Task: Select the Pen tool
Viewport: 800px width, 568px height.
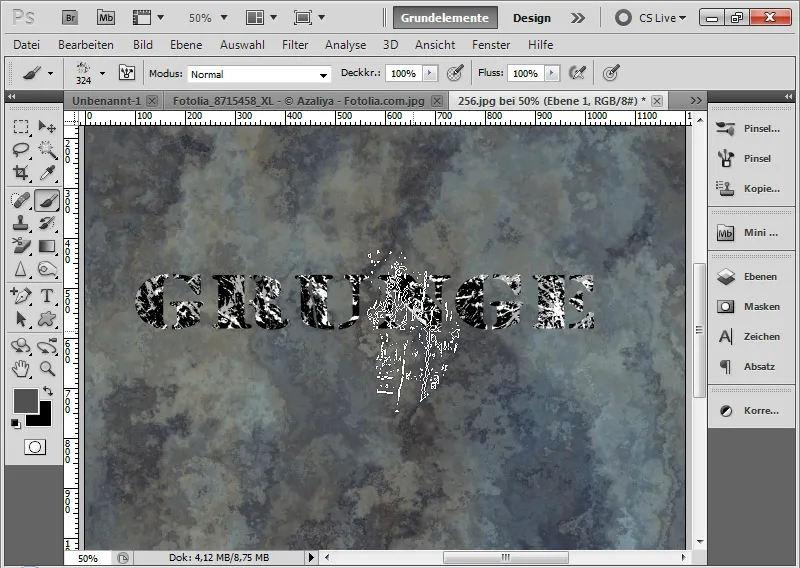Action: [x=21, y=295]
